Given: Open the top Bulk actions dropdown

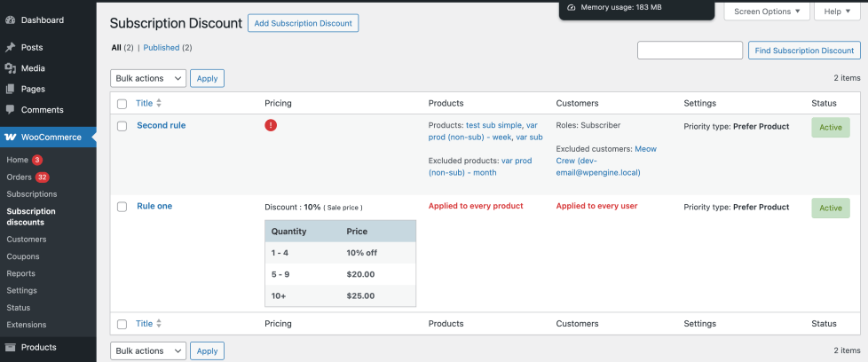Looking at the screenshot, I should (x=148, y=78).
